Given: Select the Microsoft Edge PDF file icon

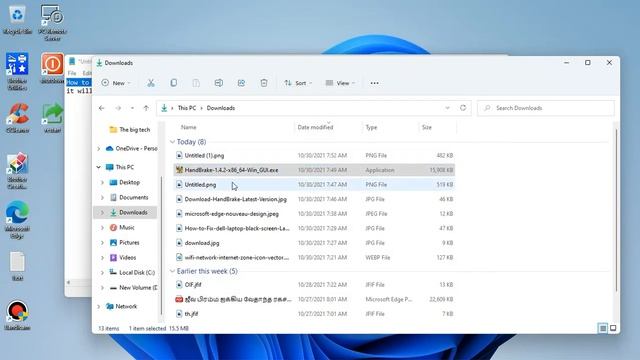Looking at the screenshot, I should coord(179,299).
